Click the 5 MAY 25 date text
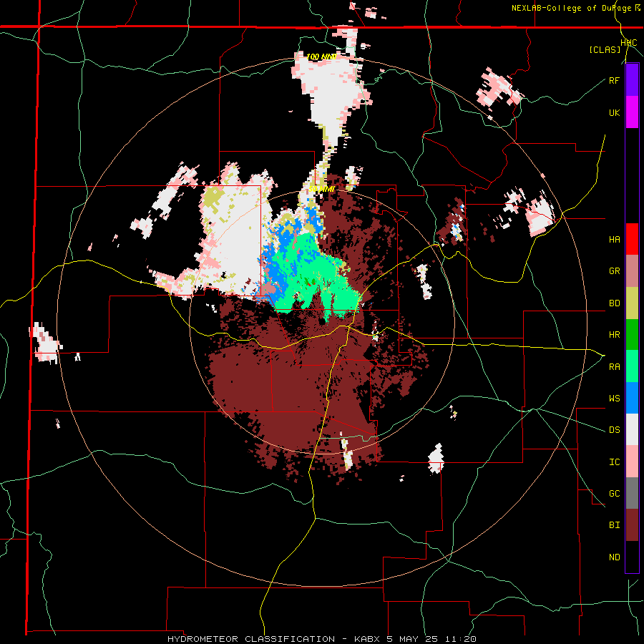The height and width of the screenshot is (644, 644). pos(414,639)
